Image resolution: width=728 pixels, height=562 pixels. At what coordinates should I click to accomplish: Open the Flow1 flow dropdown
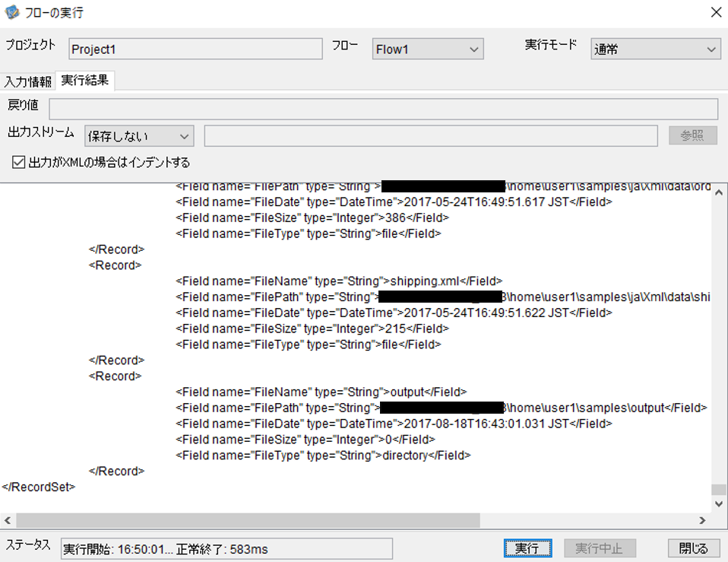point(428,49)
